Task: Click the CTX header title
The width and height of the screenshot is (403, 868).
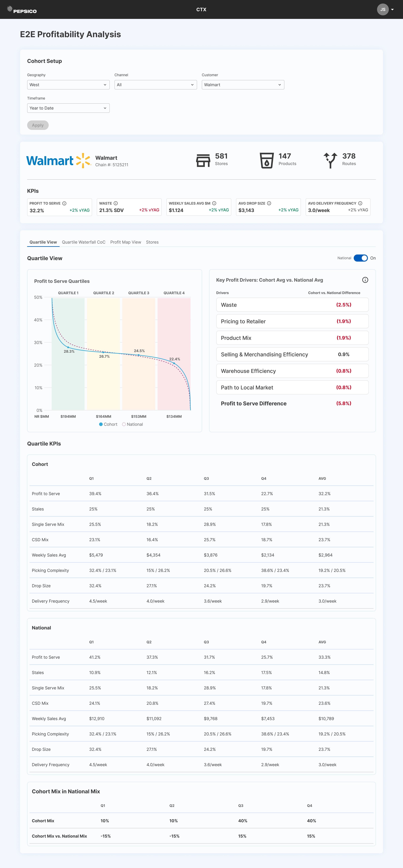Action: 201,9
